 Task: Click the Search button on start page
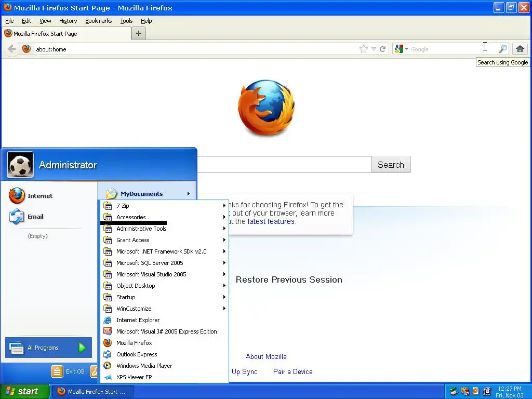391,165
